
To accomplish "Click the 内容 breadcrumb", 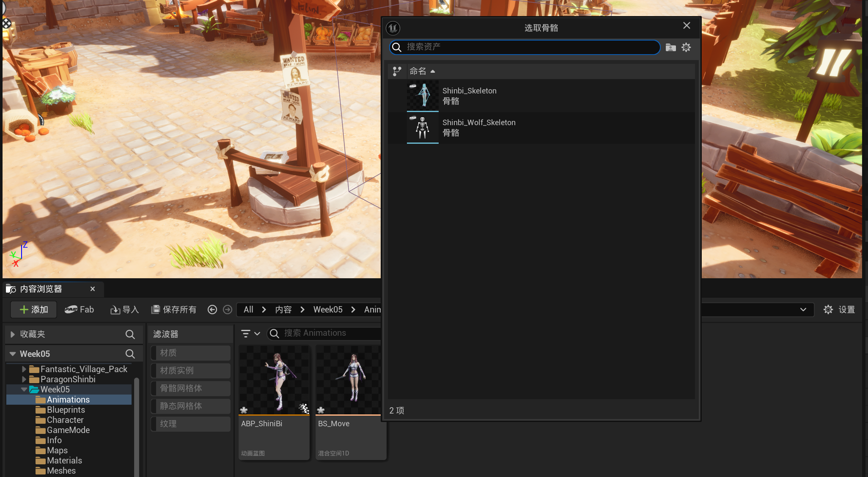I will pos(283,310).
